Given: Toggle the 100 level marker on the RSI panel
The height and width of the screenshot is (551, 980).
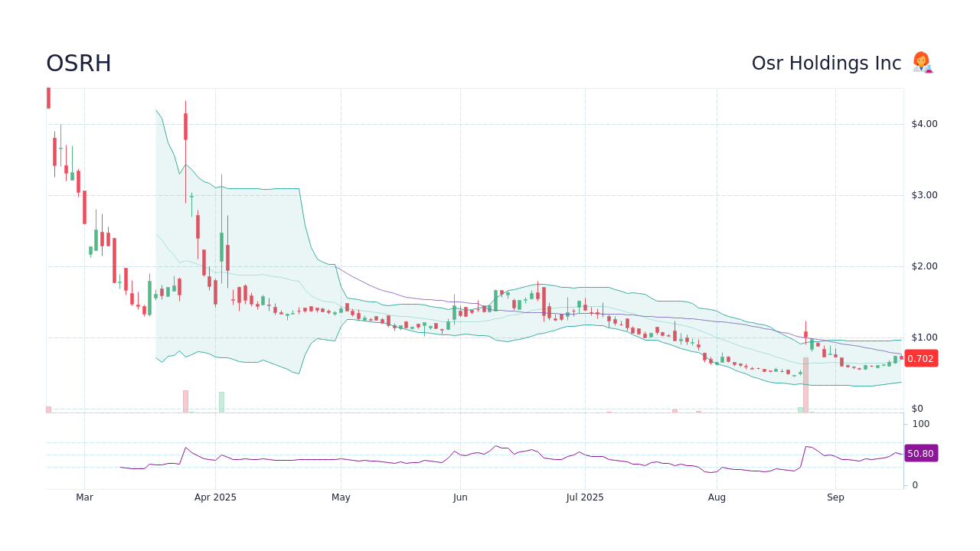Looking at the screenshot, I should click(920, 424).
